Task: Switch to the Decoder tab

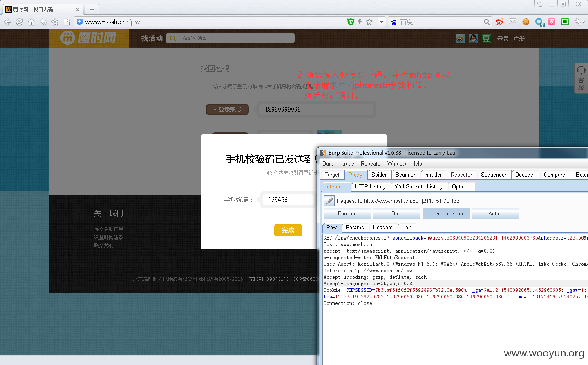Action: tap(525, 175)
